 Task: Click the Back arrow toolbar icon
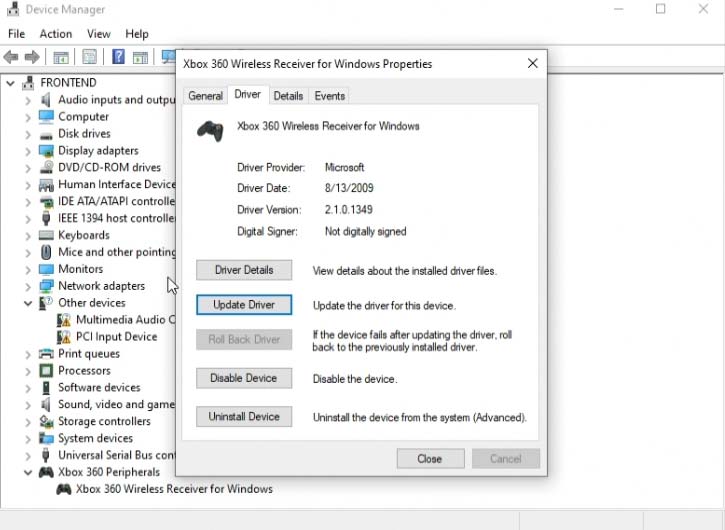click(x=11, y=57)
